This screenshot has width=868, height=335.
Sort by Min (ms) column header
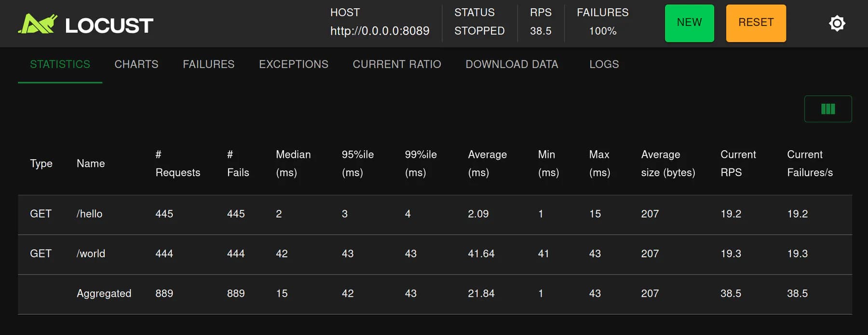[548, 164]
